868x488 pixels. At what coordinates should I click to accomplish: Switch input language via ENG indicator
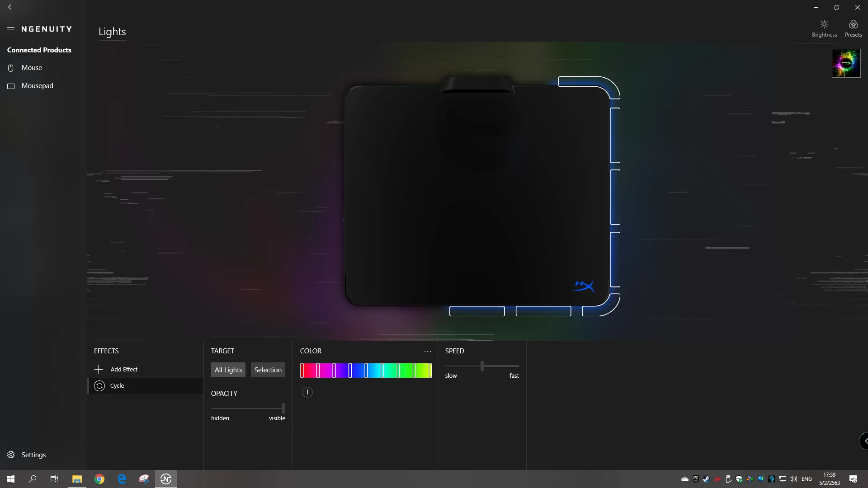(807, 479)
